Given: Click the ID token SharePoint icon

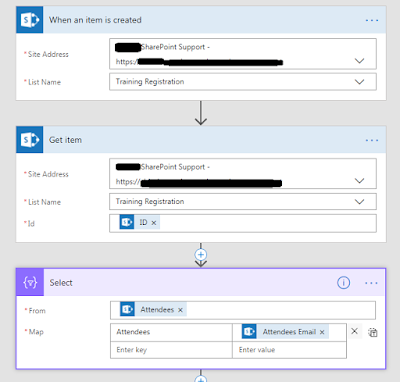Looking at the screenshot, I should click(127, 222).
